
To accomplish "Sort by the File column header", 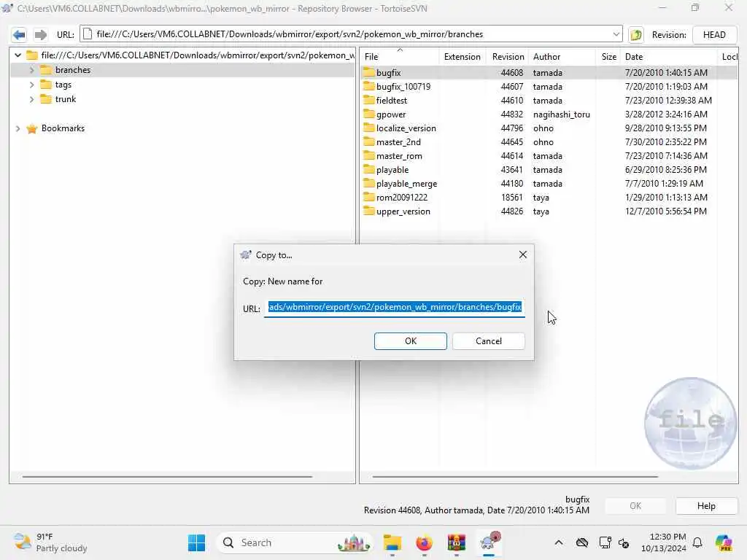I will (x=399, y=57).
